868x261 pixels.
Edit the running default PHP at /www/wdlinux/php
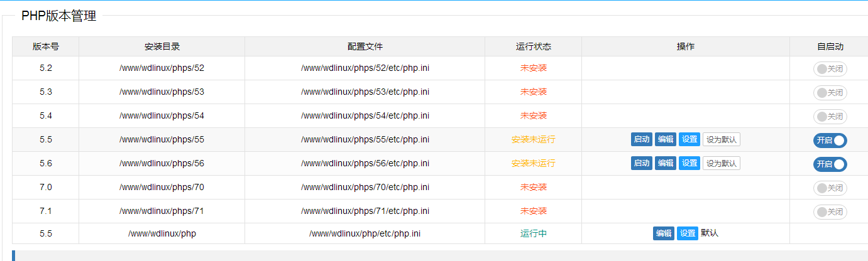[663, 233]
